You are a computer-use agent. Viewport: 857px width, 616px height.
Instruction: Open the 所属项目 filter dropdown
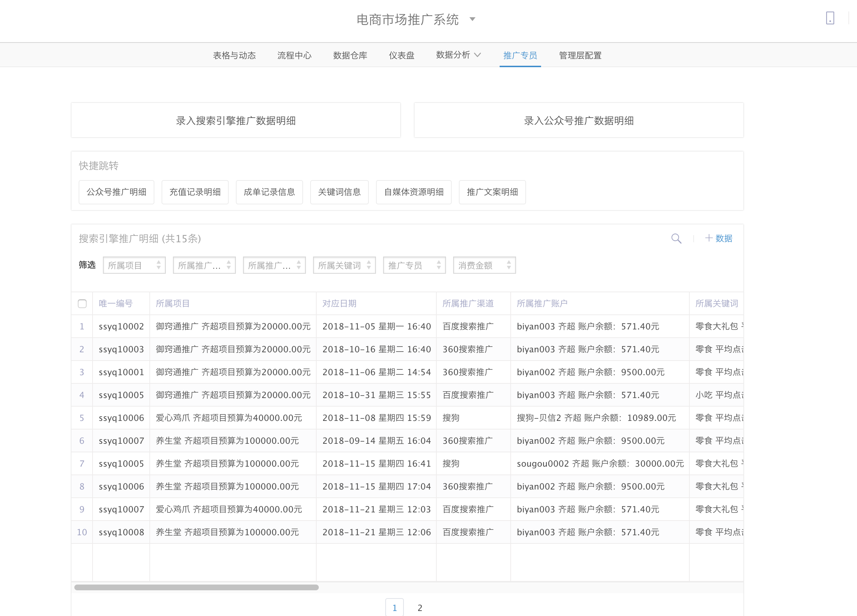(134, 265)
